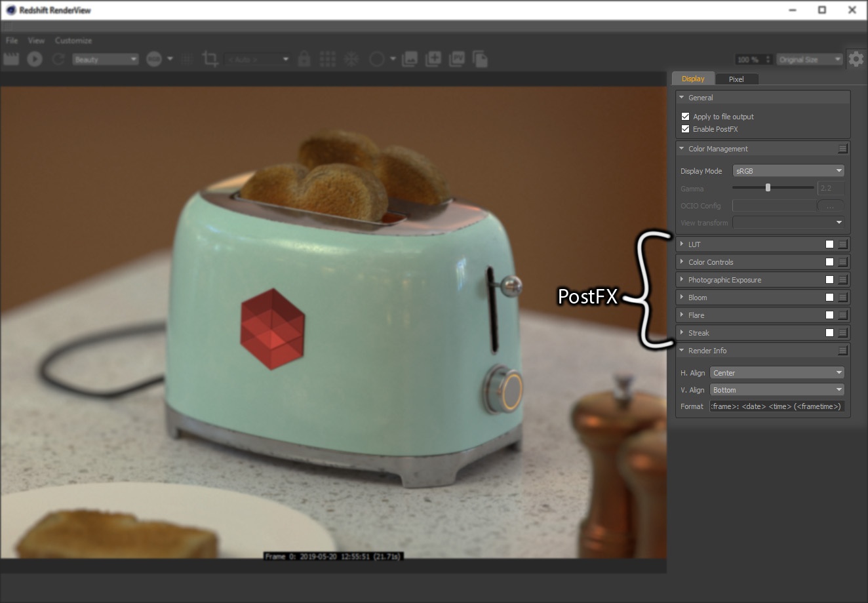Toggle the settings gear panel button
Screen dimensions: 868x603
point(856,59)
